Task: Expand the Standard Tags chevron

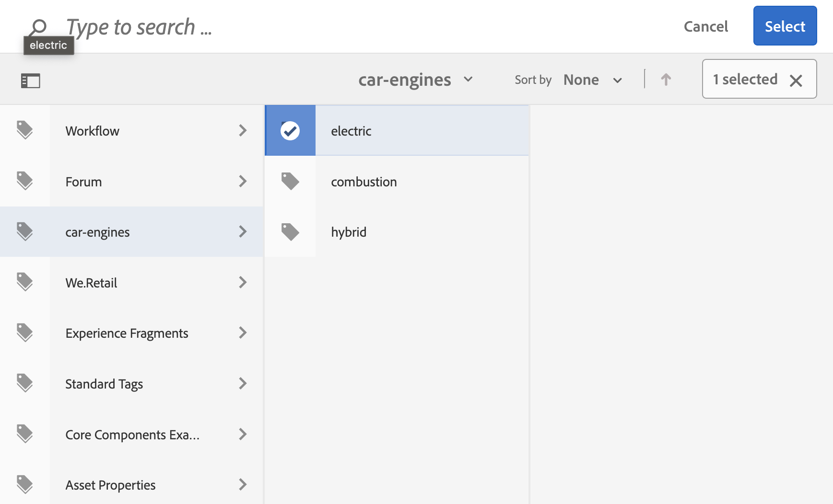Action: (x=243, y=383)
